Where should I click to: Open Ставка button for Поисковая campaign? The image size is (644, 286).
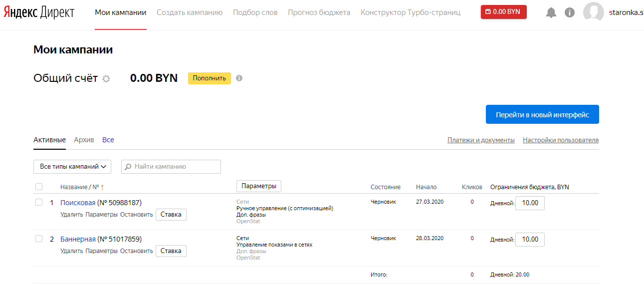coord(171,215)
